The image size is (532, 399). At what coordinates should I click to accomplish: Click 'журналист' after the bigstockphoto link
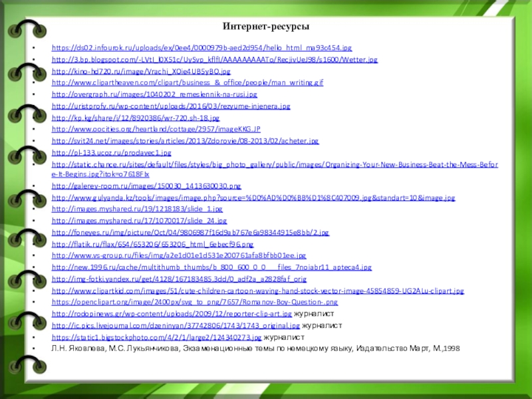click(284, 338)
